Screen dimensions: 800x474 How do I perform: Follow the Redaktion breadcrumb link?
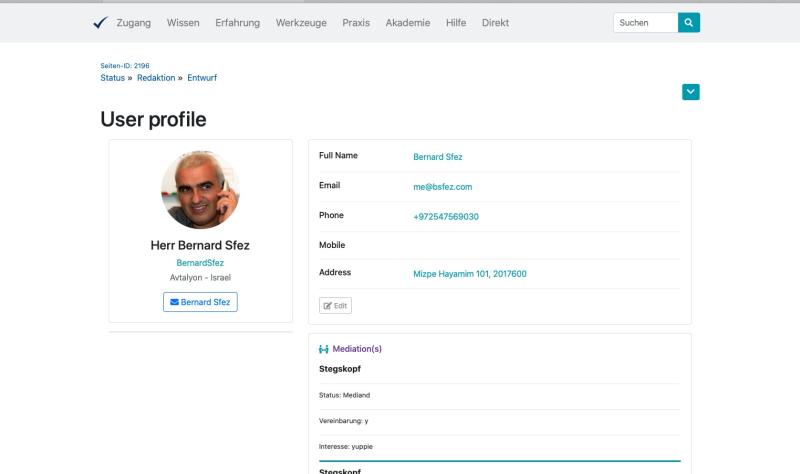point(156,78)
